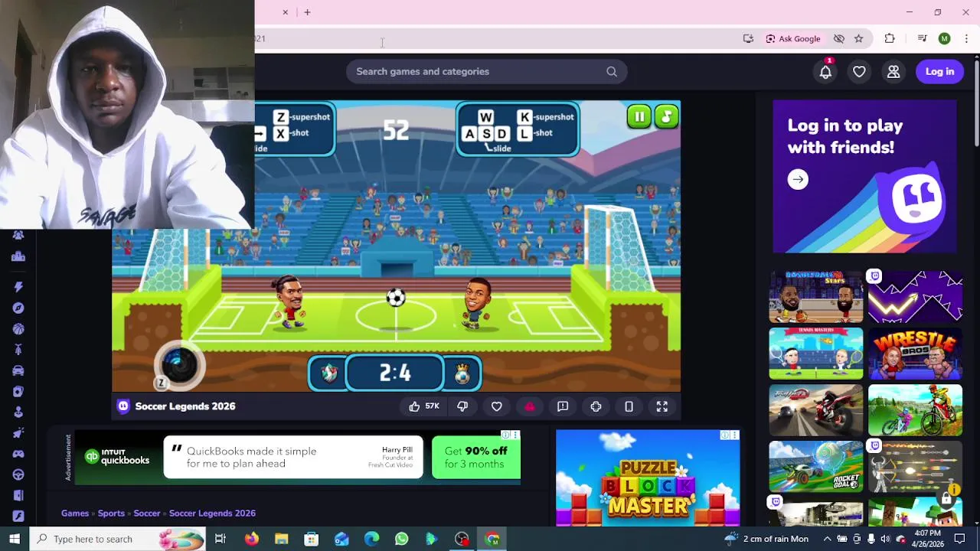
Task: Open WhatsApp from the taskbar
Action: point(401,539)
